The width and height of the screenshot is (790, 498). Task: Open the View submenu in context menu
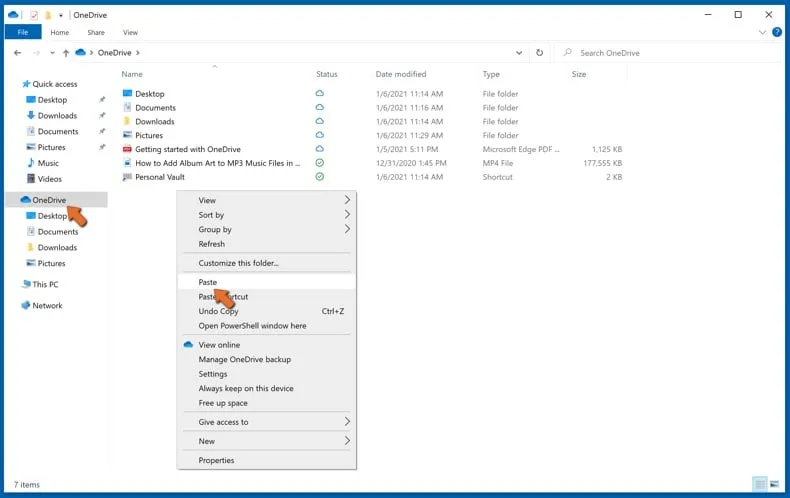coord(267,200)
